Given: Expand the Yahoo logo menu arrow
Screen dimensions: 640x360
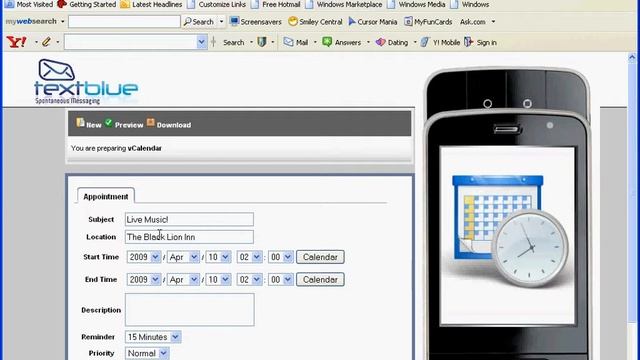Looking at the screenshot, I should (x=36, y=42).
